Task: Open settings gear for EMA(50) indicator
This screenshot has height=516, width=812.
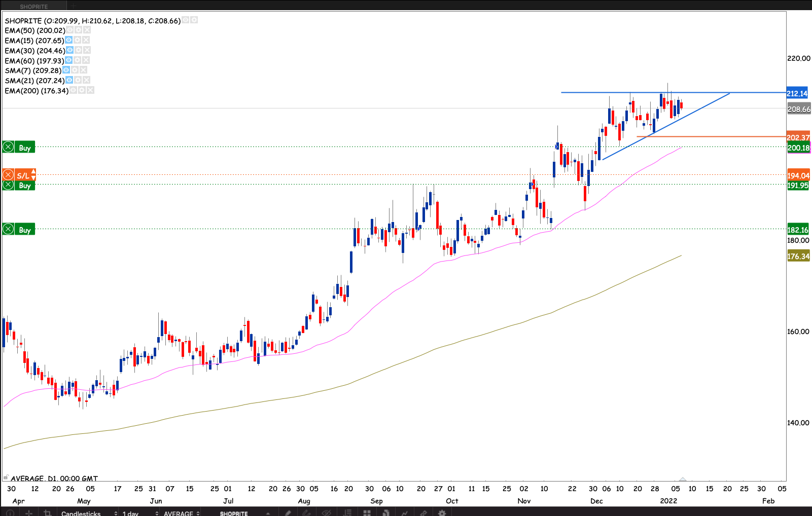Action: [79, 30]
